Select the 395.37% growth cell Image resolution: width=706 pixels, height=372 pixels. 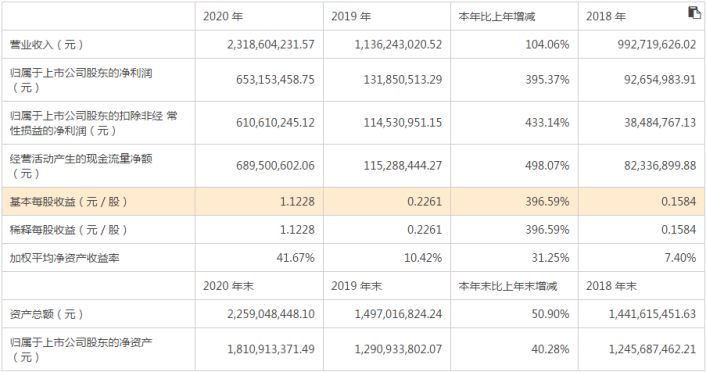[x=547, y=80]
